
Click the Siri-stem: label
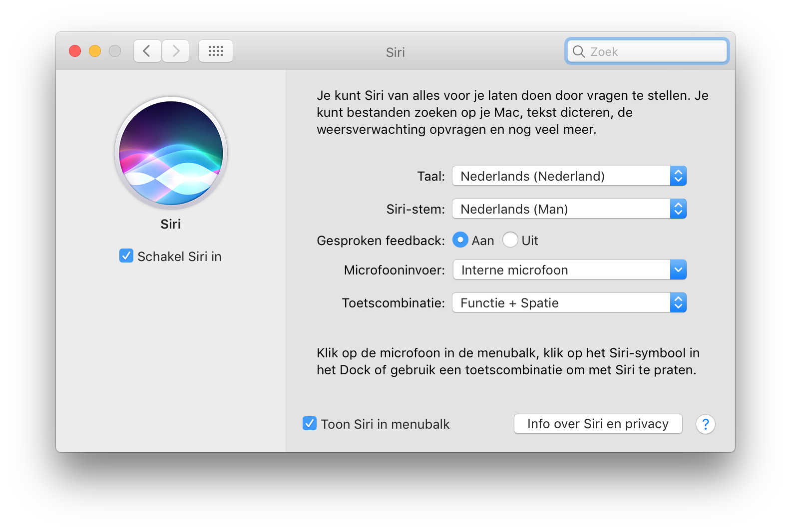[415, 209]
